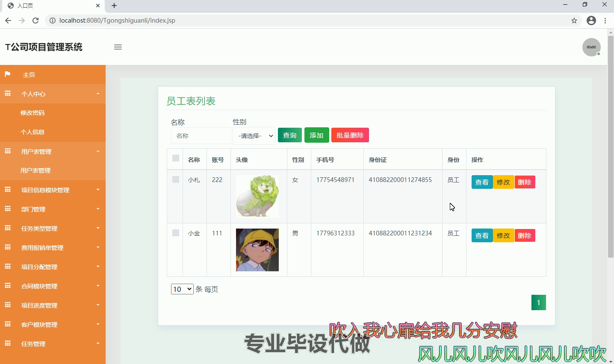The image size is (614, 364).
Task: Tick the select-all checkbox in table header
Action: coord(176,158)
